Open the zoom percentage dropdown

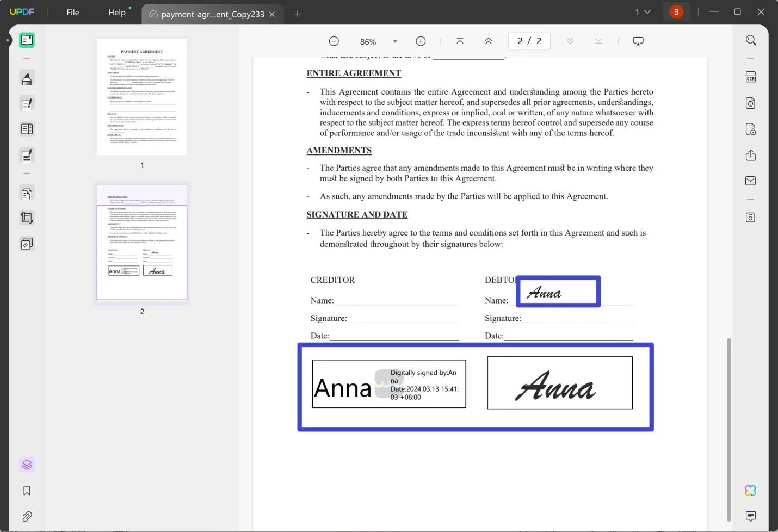click(x=395, y=41)
